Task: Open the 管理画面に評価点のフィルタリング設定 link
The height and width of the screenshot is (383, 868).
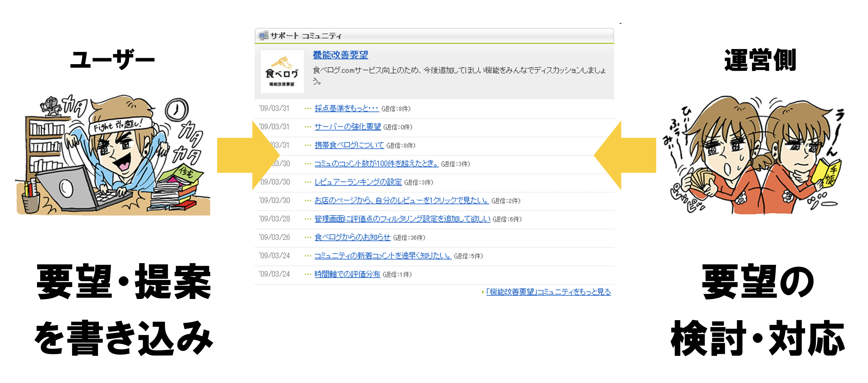Action: coord(402,219)
